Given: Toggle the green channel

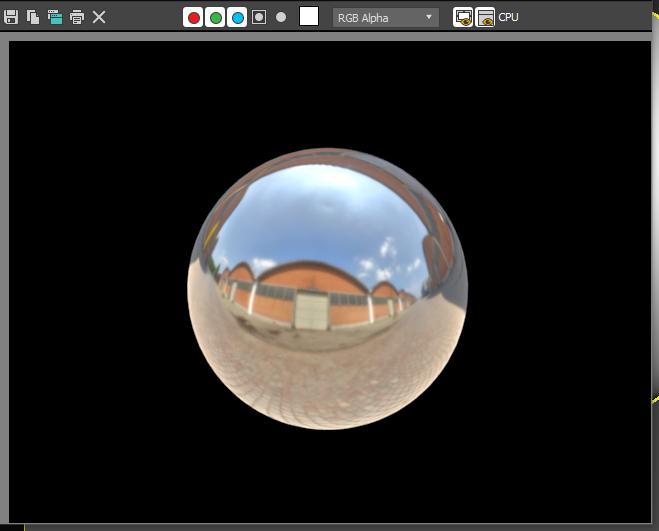Looking at the screenshot, I should pos(216,18).
